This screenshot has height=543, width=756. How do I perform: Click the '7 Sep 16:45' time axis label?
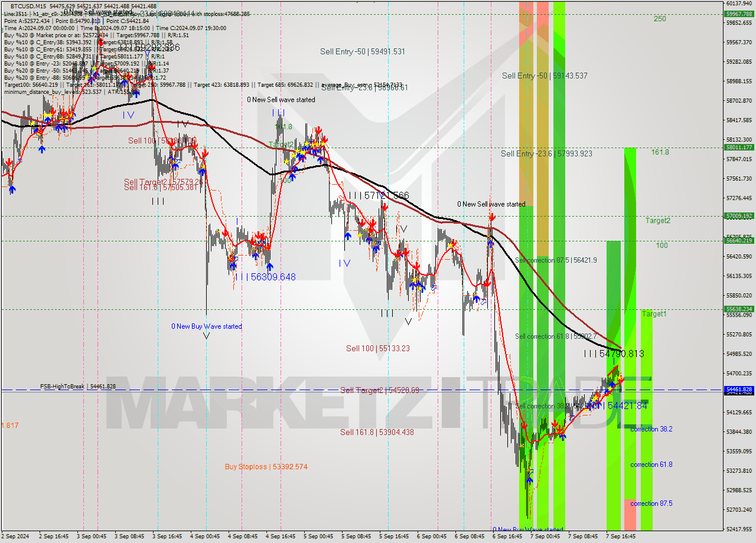[x=621, y=537]
